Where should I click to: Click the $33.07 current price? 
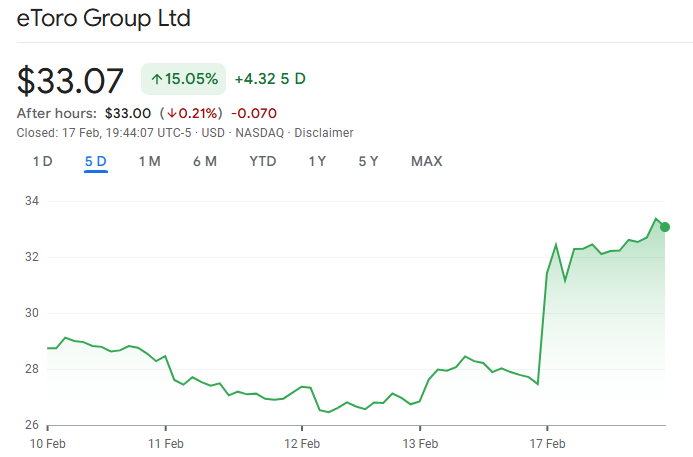pyautogui.click(x=71, y=81)
